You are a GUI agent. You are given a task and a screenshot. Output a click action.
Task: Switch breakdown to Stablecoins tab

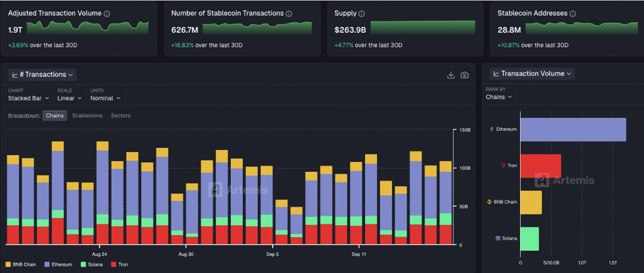87,116
